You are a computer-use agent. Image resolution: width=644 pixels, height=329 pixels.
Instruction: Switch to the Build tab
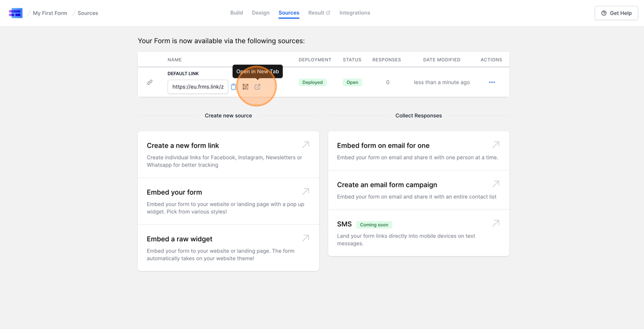236,13
